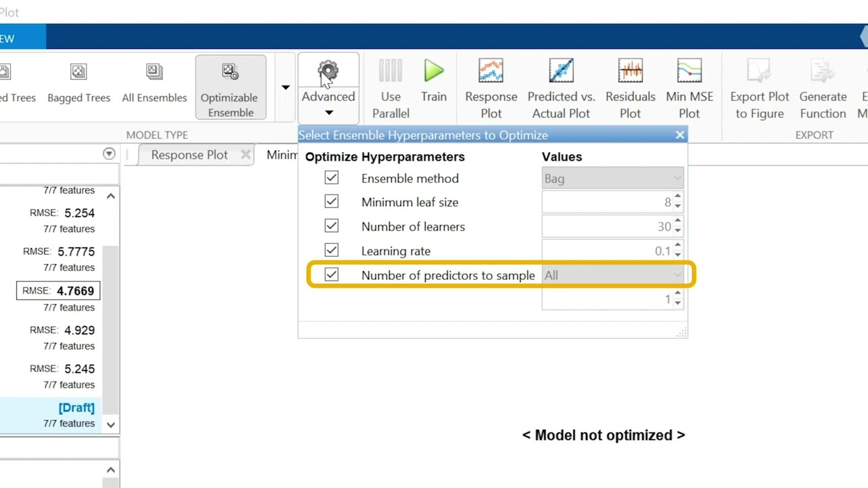This screenshot has height=488, width=868.
Task: Show the Min MSE Plot
Action: (689, 89)
